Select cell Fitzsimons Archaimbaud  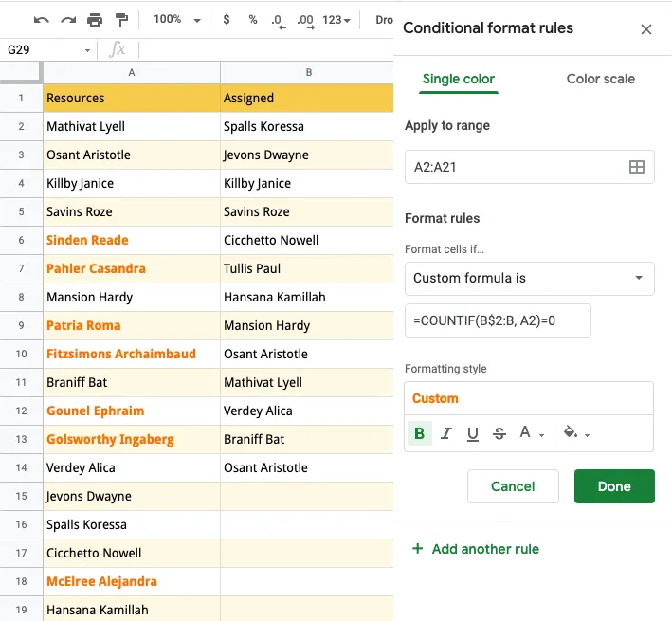[x=132, y=354]
